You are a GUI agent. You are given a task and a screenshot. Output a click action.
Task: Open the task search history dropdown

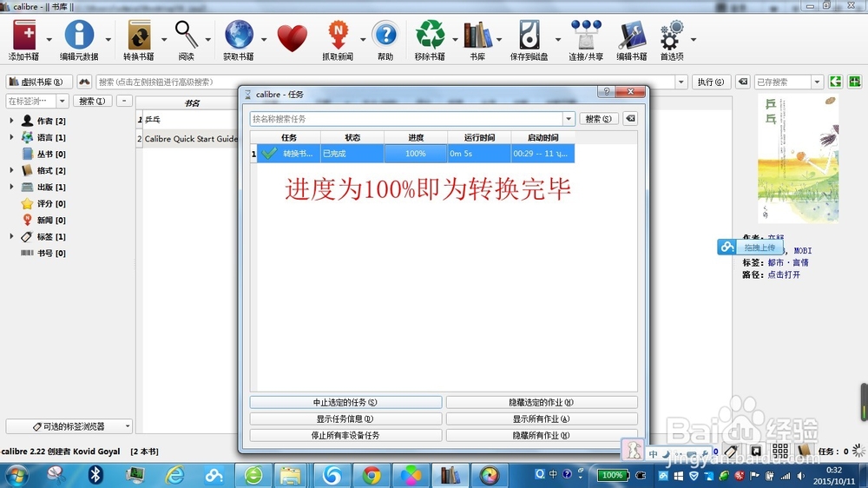pyautogui.click(x=569, y=119)
